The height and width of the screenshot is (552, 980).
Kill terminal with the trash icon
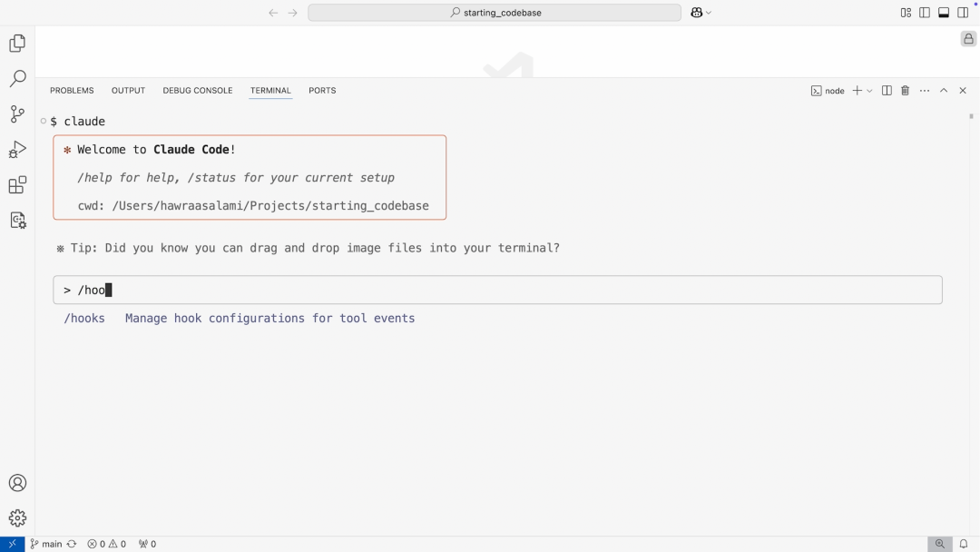pos(905,91)
